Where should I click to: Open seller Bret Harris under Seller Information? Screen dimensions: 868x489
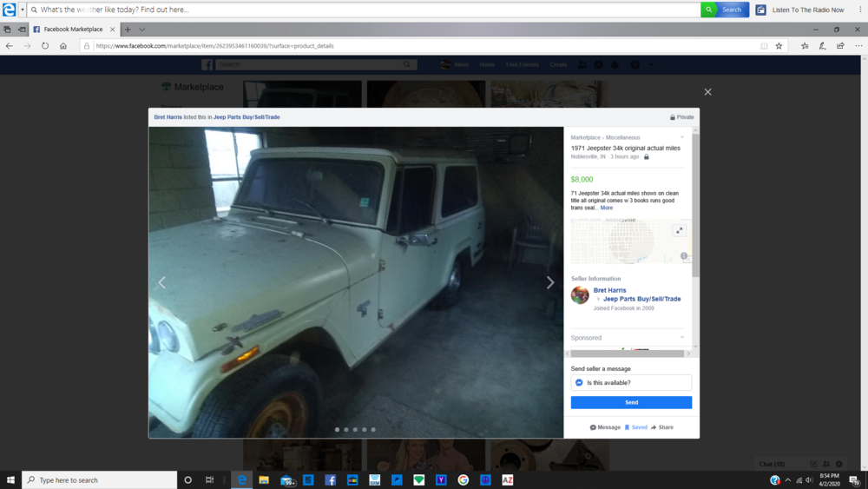tap(609, 290)
